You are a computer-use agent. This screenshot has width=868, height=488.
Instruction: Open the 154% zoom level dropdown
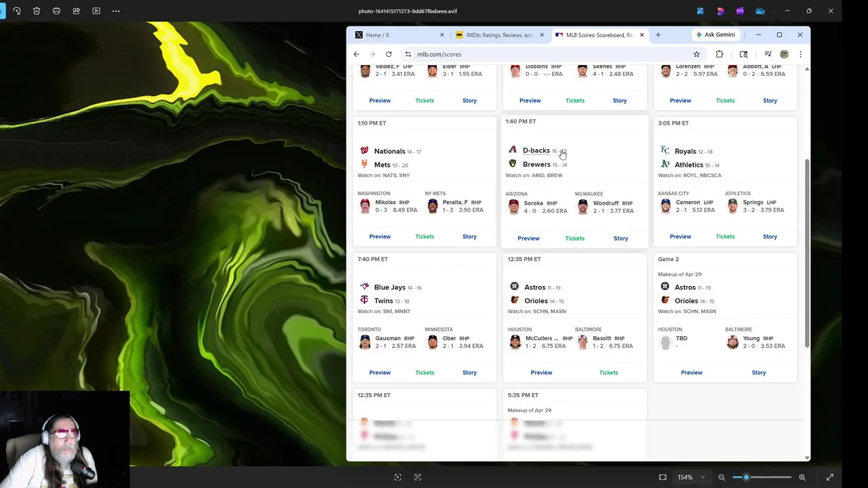(692, 477)
